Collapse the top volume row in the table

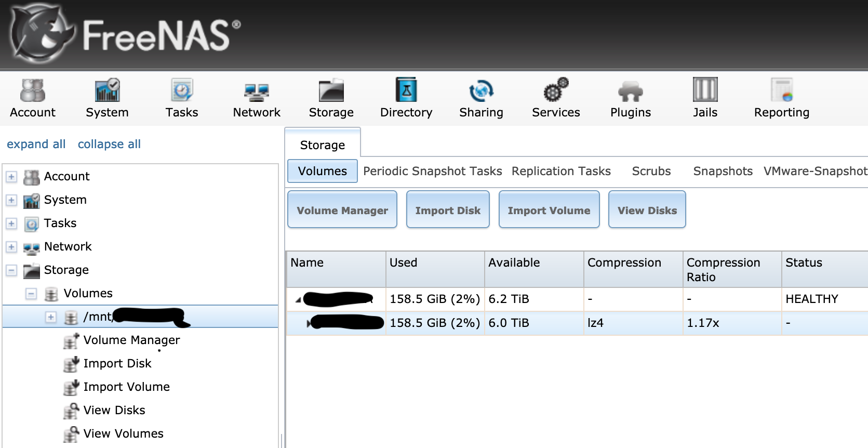coord(298,300)
